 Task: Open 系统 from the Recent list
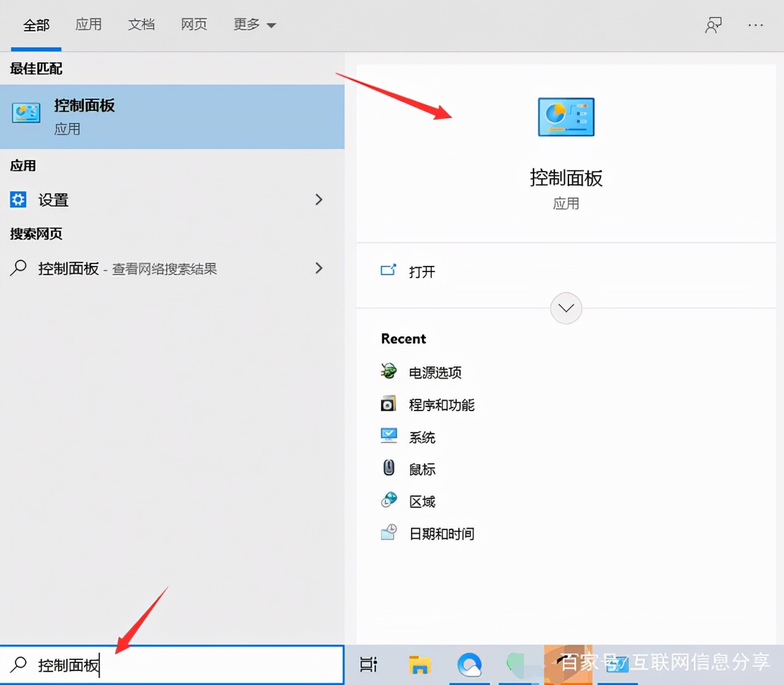click(422, 437)
